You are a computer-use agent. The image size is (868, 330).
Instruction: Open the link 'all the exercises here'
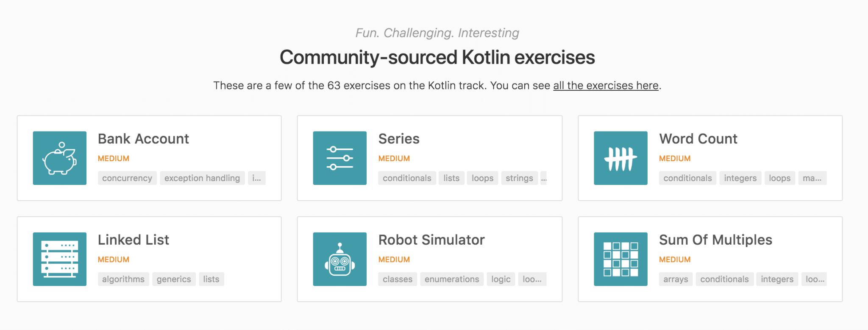605,85
